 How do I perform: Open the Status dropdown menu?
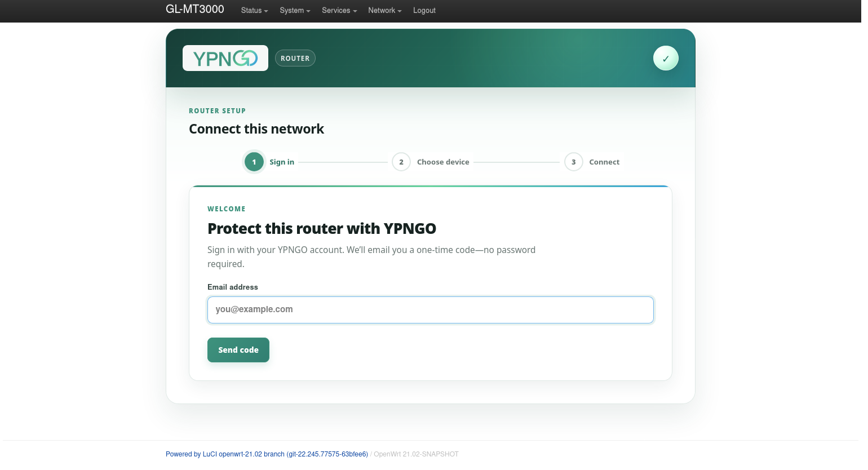click(254, 10)
